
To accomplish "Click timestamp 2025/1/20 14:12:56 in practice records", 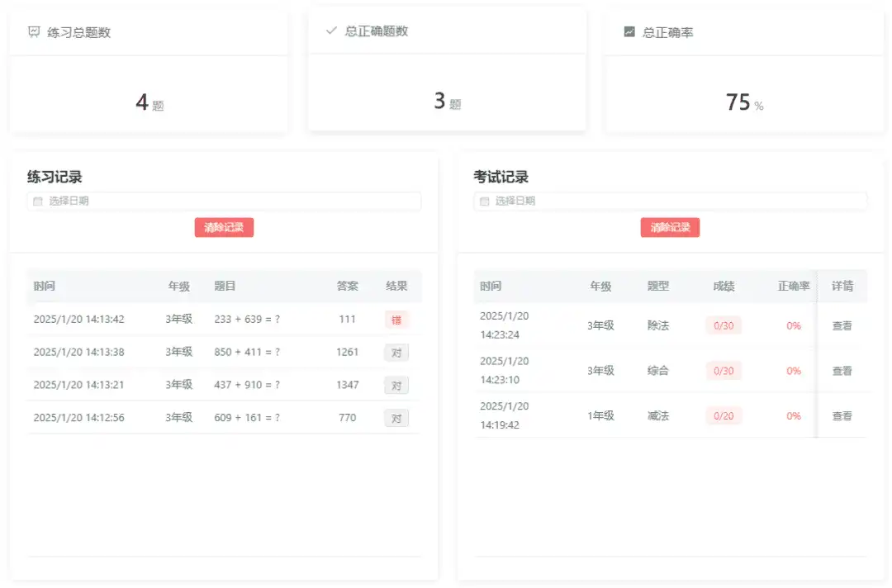I will (x=78, y=417).
